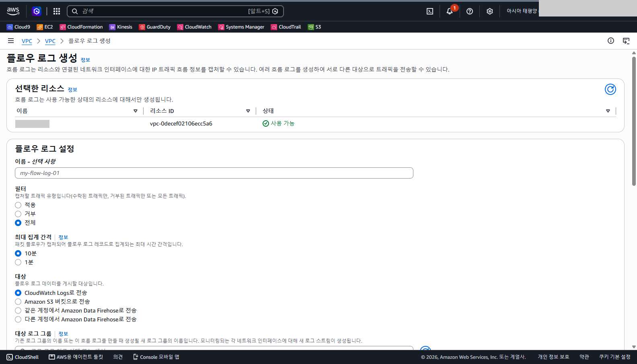Open the Cloud9 bookmark
This screenshot has height=364, width=637.
click(18, 27)
